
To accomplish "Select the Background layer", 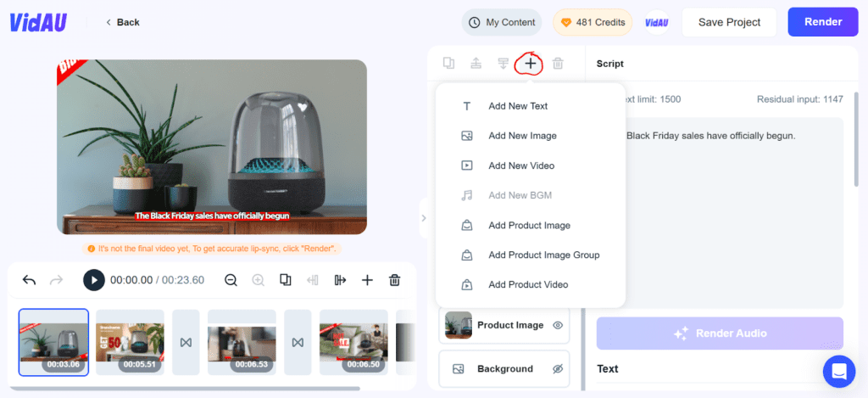I will [504, 369].
